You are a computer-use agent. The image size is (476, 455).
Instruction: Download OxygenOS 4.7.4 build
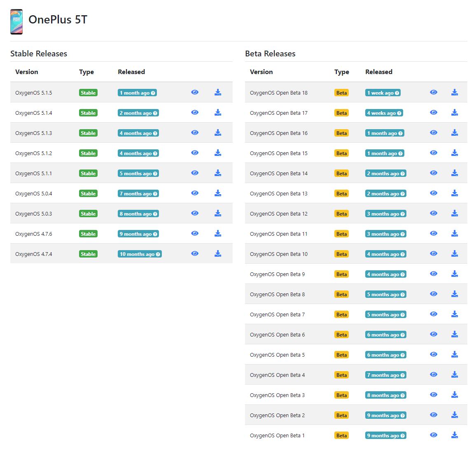pyautogui.click(x=218, y=253)
